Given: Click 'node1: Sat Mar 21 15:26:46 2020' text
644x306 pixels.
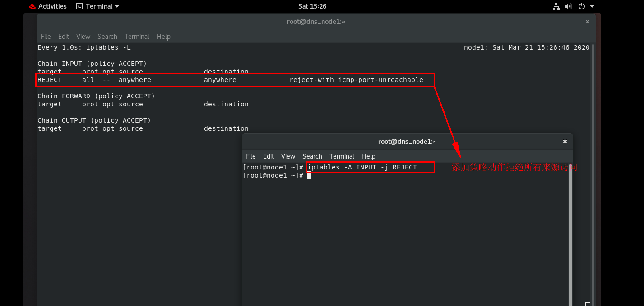Looking at the screenshot, I should 527,47.
